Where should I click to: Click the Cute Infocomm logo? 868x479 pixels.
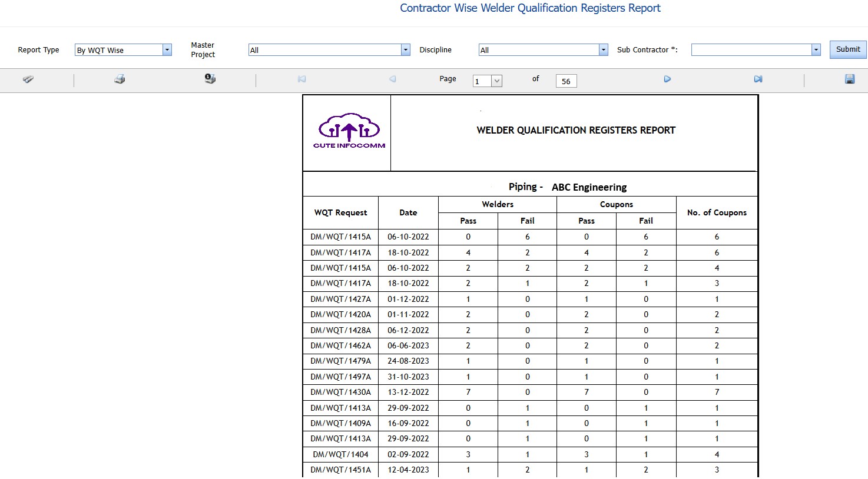pos(349,132)
